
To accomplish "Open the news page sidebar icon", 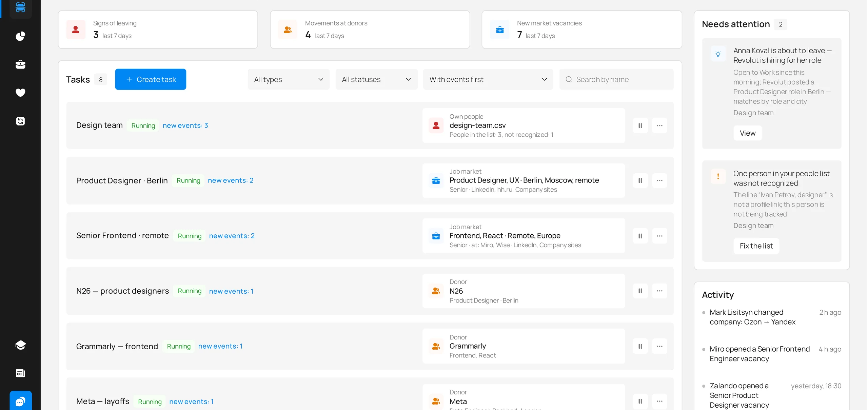I will 20,373.
